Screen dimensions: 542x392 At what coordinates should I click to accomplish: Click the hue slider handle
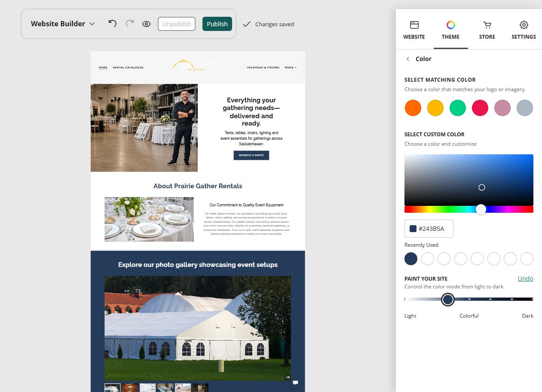point(481,209)
